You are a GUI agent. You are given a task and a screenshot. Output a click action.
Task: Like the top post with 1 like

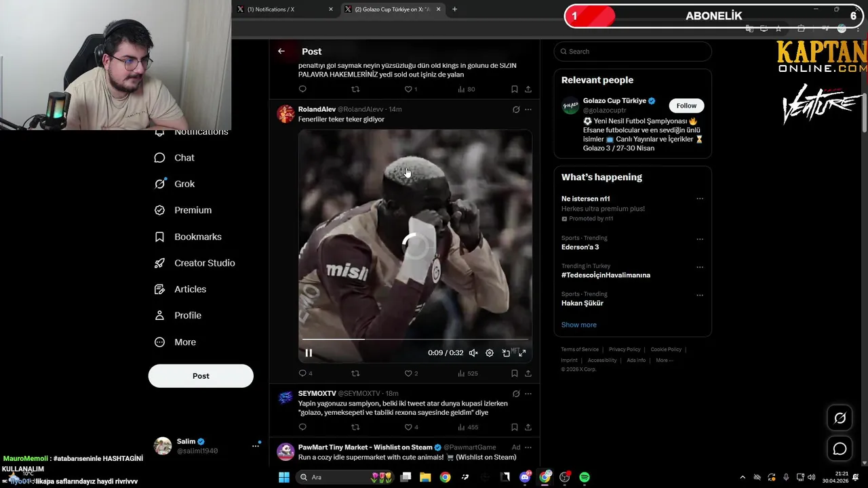tap(411, 89)
